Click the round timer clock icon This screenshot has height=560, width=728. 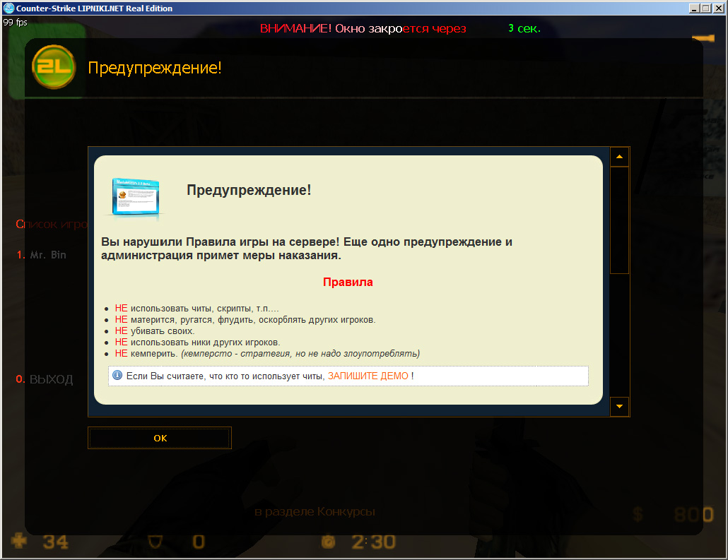pyautogui.click(x=328, y=542)
